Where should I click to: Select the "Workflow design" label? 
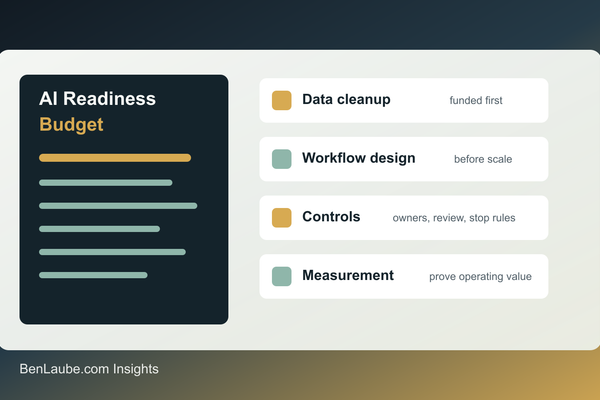(x=359, y=158)
